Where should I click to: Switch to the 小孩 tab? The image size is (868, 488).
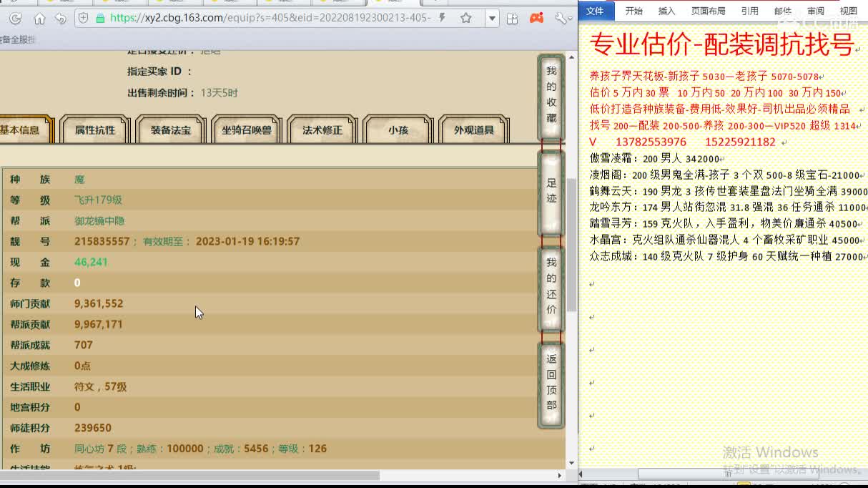[x=398, y=130]
